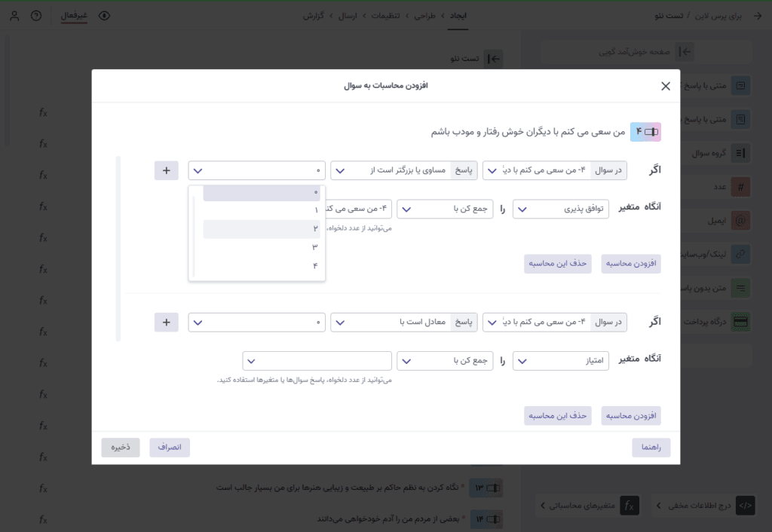The width and height of the screenshot is (772, 532).
Task: Switch to the تنظیمات tab
Action: pyautogui.click(x=385, y=16)
